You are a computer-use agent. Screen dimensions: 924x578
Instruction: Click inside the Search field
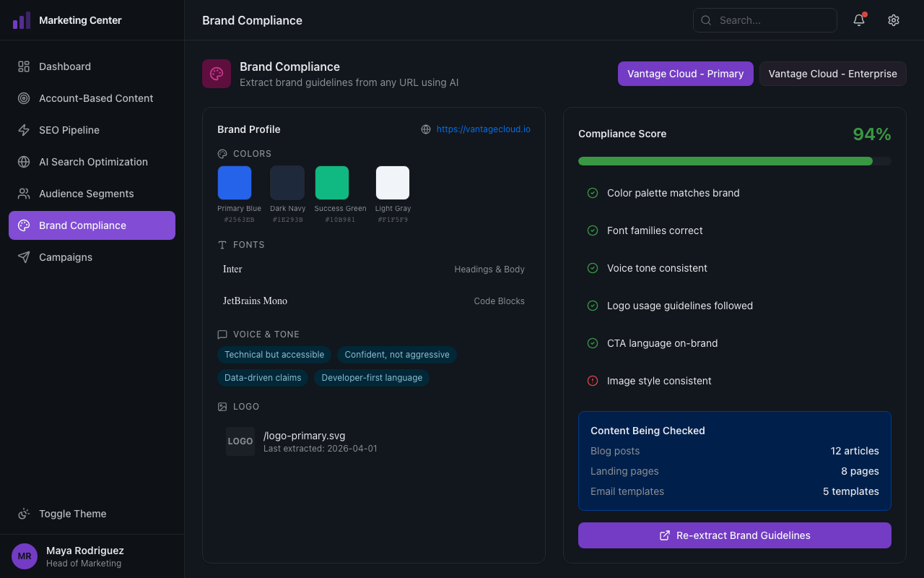[764, 20]
